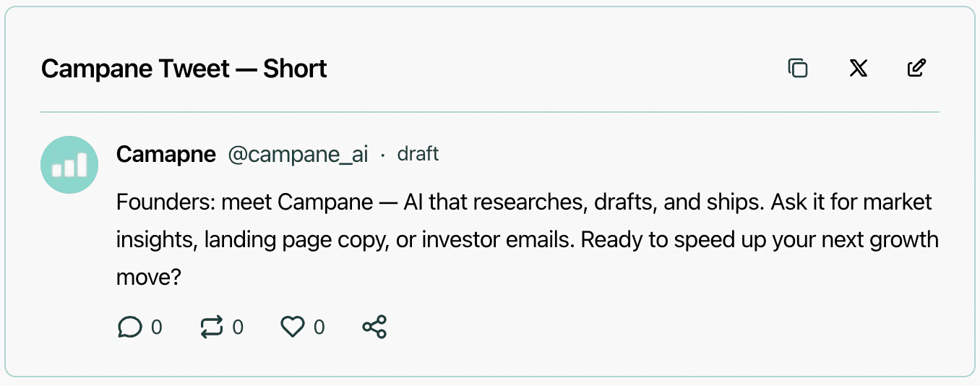Click the retweet arrows icon
Screen dimensions: 980x386
(212, 327)
